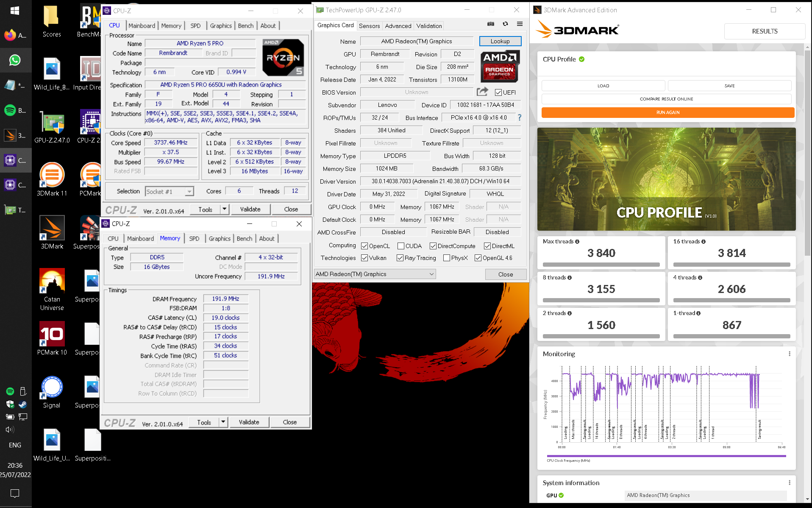Click the CPU Profile scene thumbnail
The image size is (812, 508).
[666, 179]
